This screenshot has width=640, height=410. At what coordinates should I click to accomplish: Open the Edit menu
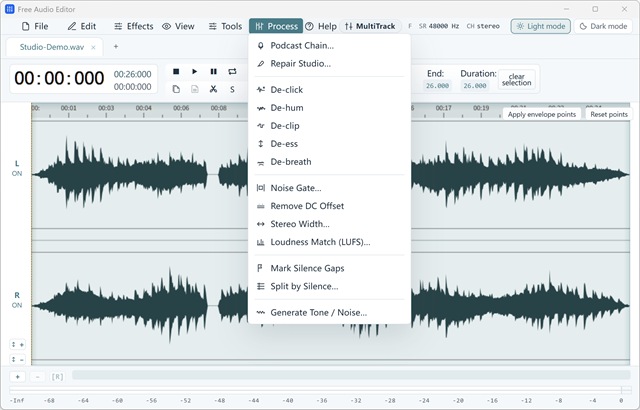(x=82, y=26)
